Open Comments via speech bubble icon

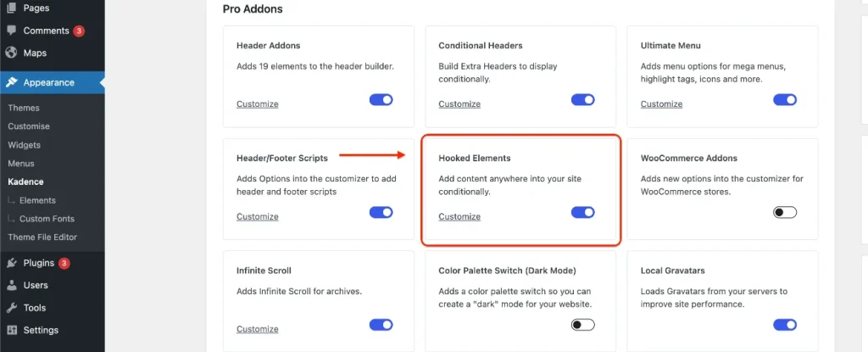pos(11,31)
